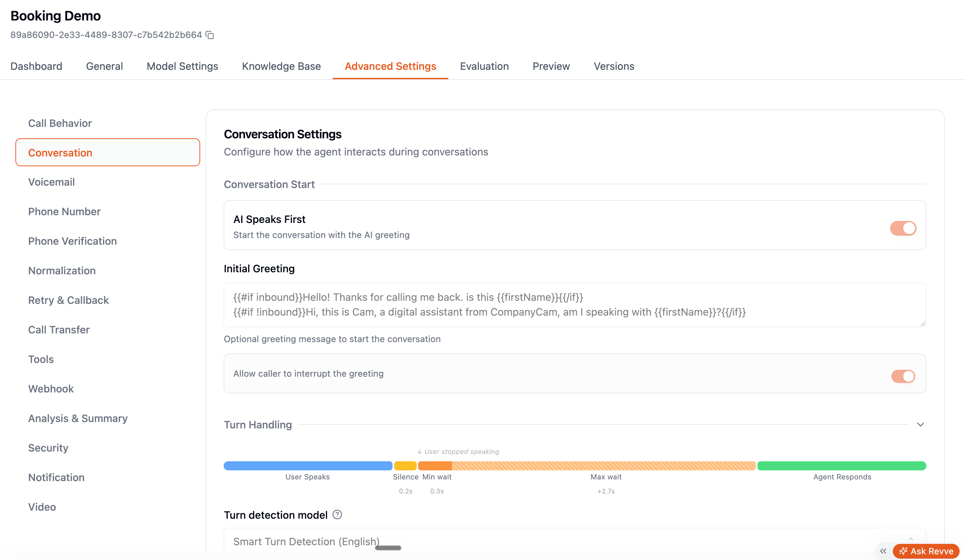Collapse the Turn Handling section chevron
Viewport: 965px width, 560px height.
click(921, 424)
